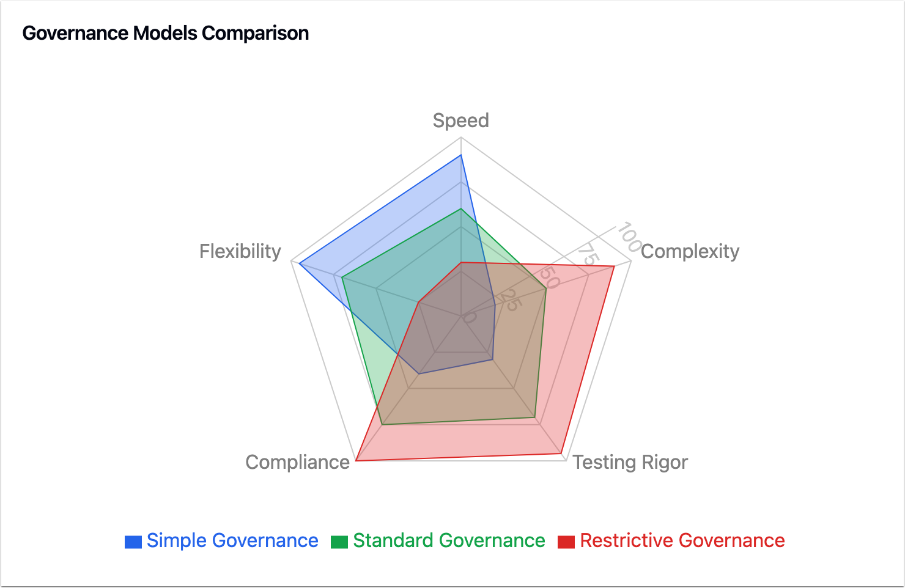Click the 25 scale tick label

(509, 300)
